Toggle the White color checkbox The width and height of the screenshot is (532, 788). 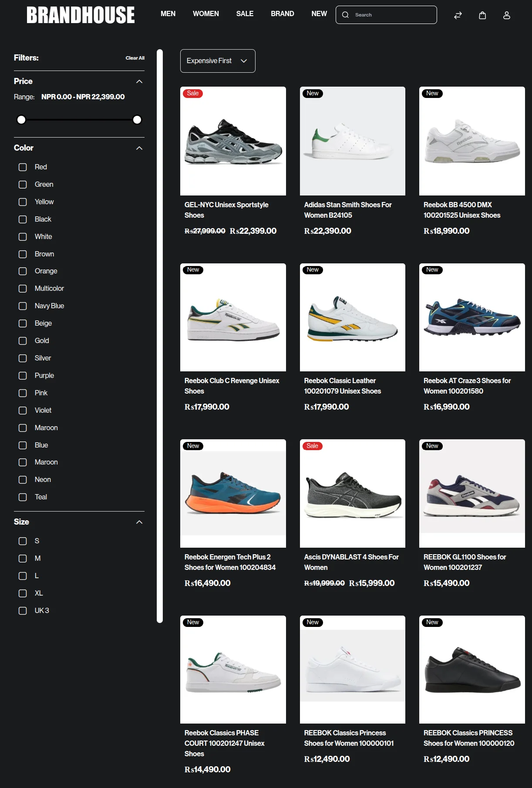[x=23, y=237]
